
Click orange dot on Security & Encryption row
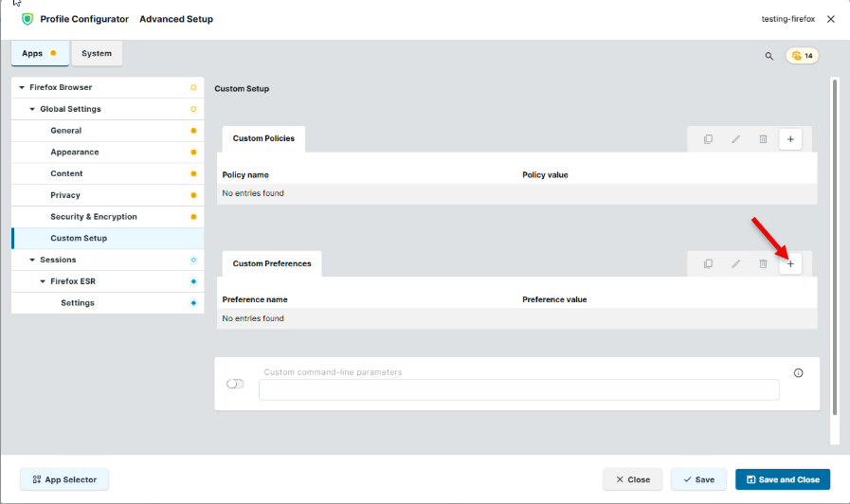click(x=193, y=217)
